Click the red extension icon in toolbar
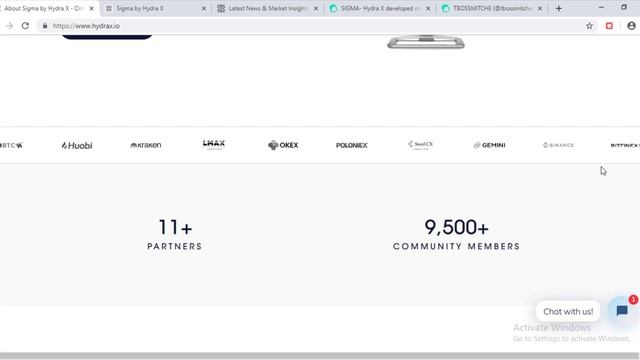Image resolution: width=640 pixels, height=360 pixels. 609,26
